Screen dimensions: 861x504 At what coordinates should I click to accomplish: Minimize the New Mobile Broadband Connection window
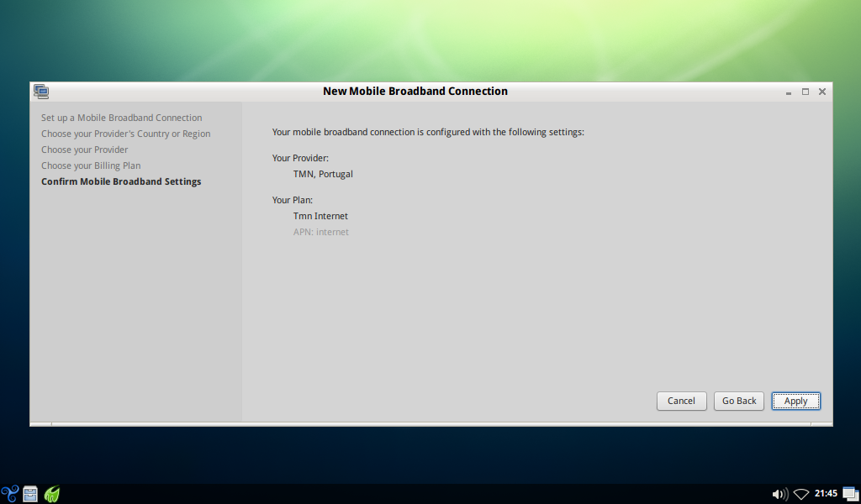(789, 92)
